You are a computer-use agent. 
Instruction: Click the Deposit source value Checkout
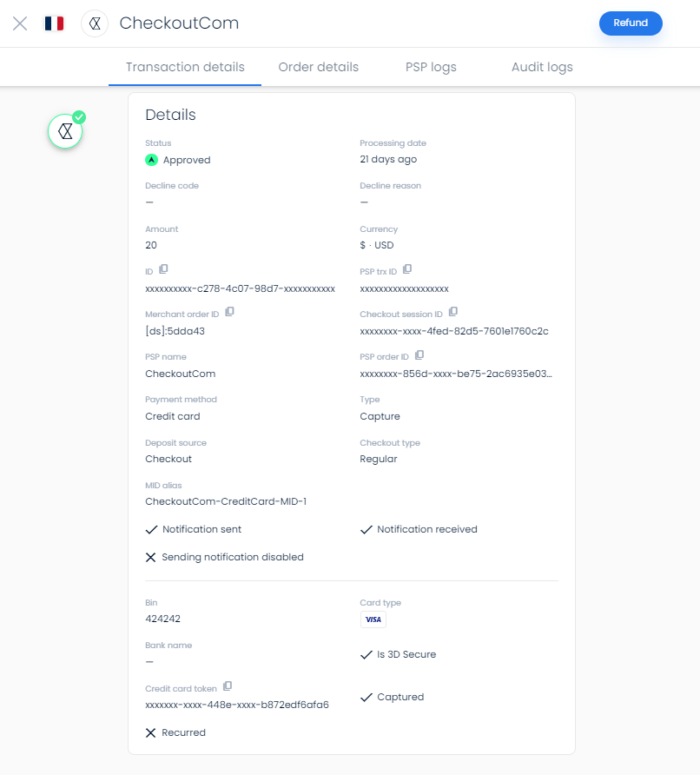168,459
